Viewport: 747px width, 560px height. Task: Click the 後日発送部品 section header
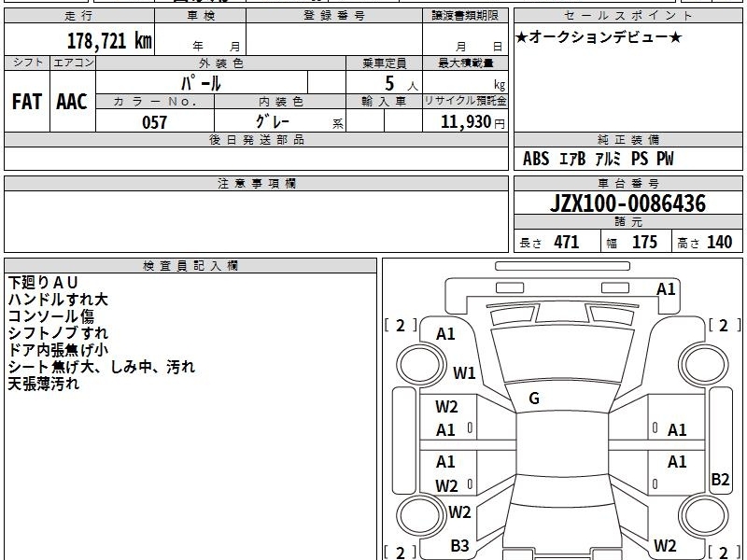coord(256,139)
